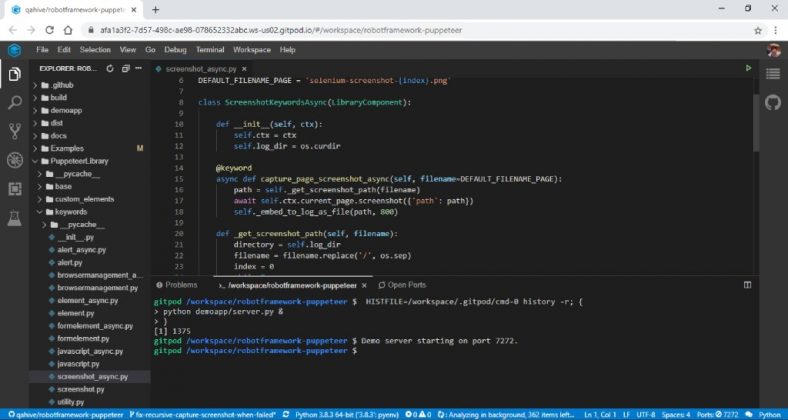Switch to the Open Ports tab
Screen dimensions: 788x420
[x=402, y=285]
